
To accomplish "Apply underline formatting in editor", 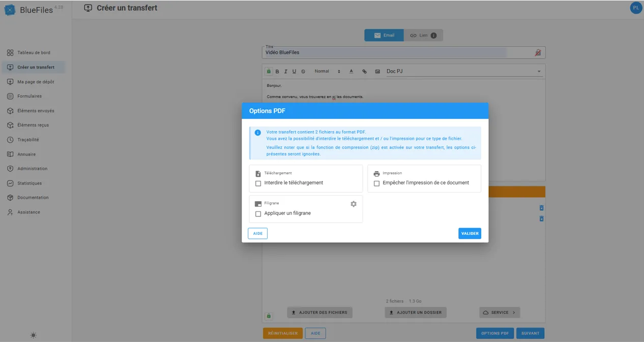I will point(295,72).
